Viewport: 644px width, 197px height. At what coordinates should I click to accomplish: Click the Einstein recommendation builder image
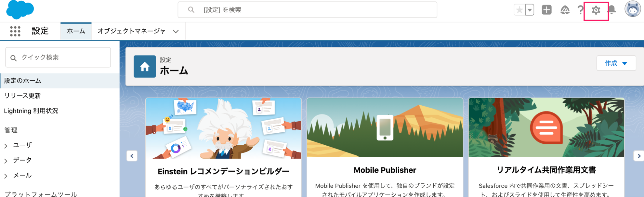224,128
